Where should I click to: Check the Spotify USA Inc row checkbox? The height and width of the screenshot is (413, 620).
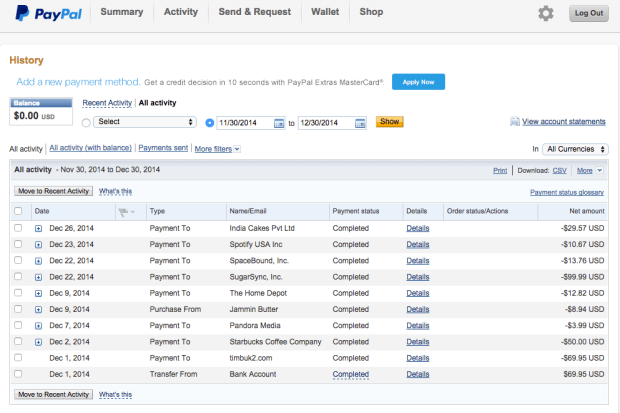[18, 244]
